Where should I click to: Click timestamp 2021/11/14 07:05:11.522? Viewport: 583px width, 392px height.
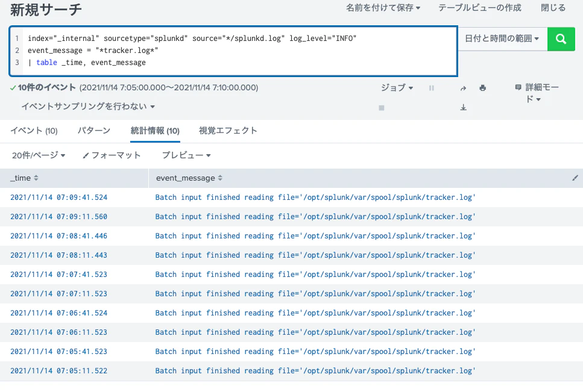[58, 371]
